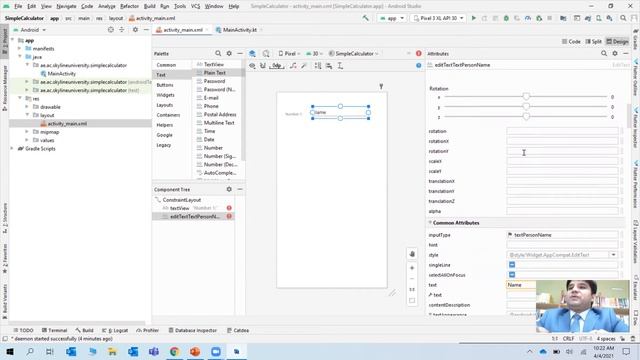Open Search Everywhere magnifier in main toolbar
The height and width of the screenshot is (360, 640).
[623, 18]
